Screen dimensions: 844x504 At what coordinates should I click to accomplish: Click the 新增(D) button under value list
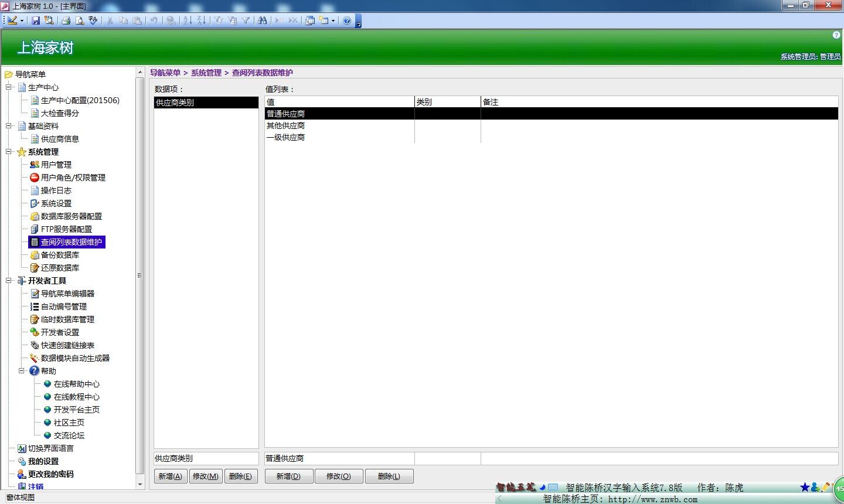[288, 476]
